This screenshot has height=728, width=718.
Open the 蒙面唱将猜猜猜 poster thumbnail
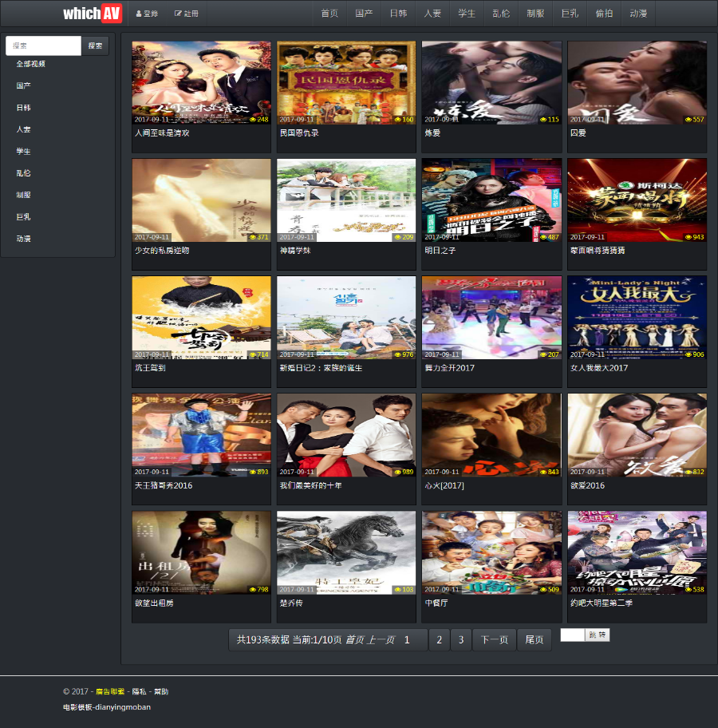(637, 200)
